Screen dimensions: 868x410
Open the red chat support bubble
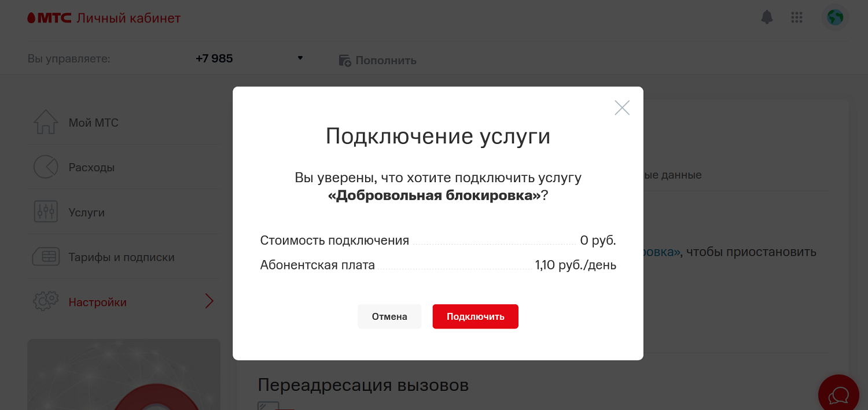[x=839, y=396]
